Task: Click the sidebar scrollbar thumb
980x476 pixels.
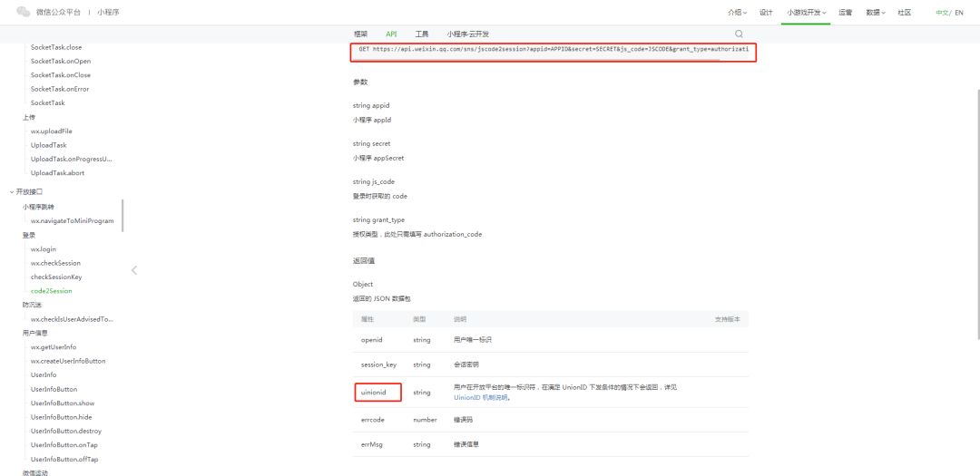Action: click(122, 216)
